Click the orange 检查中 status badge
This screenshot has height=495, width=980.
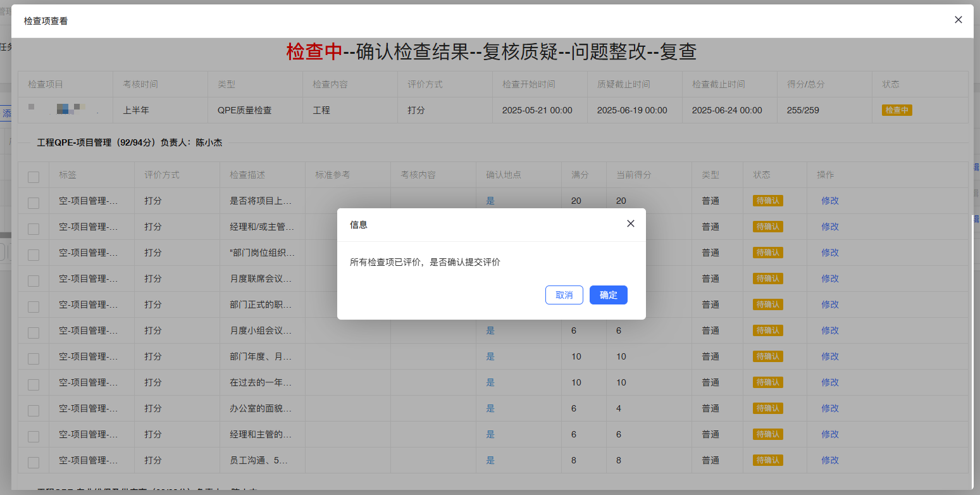896,109
